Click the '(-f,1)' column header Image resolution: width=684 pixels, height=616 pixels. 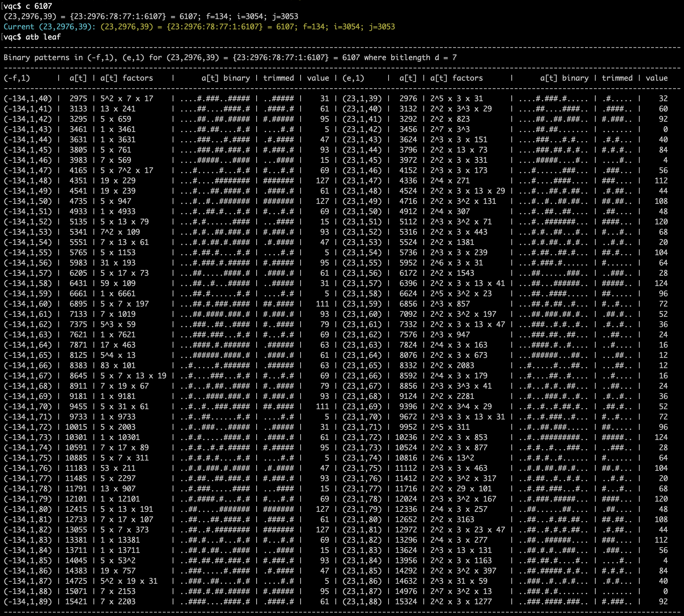click(x=17, y=78)
